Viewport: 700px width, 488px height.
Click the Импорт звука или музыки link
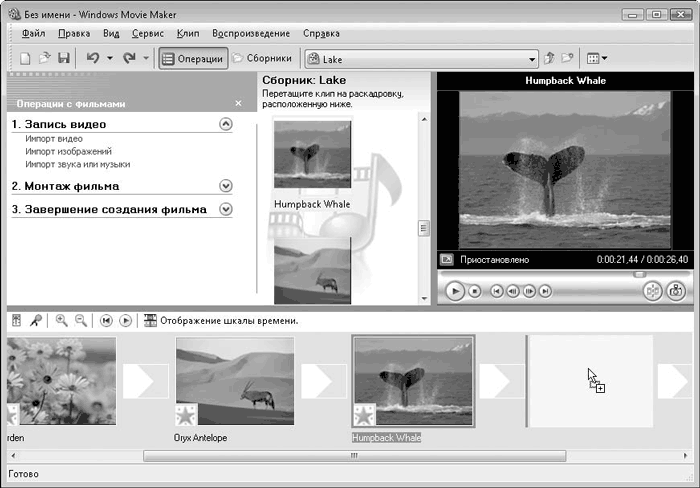tap(78, 164)
